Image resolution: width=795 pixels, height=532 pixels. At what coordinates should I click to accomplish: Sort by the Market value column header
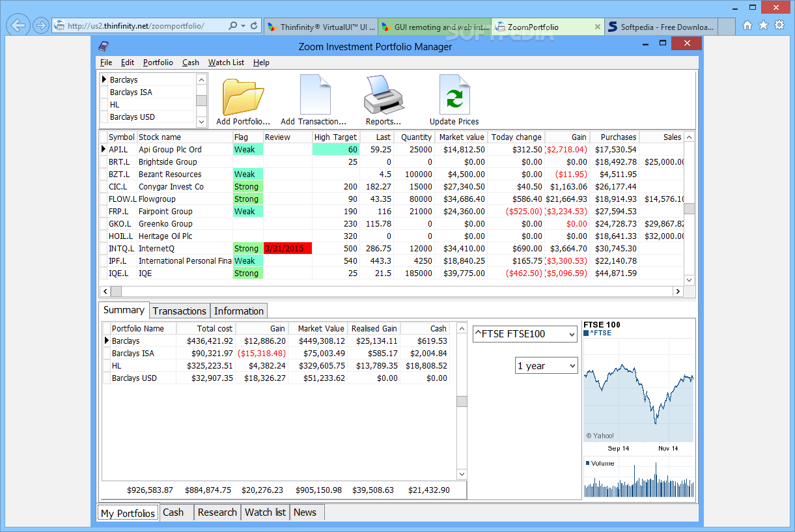[461, 137]
